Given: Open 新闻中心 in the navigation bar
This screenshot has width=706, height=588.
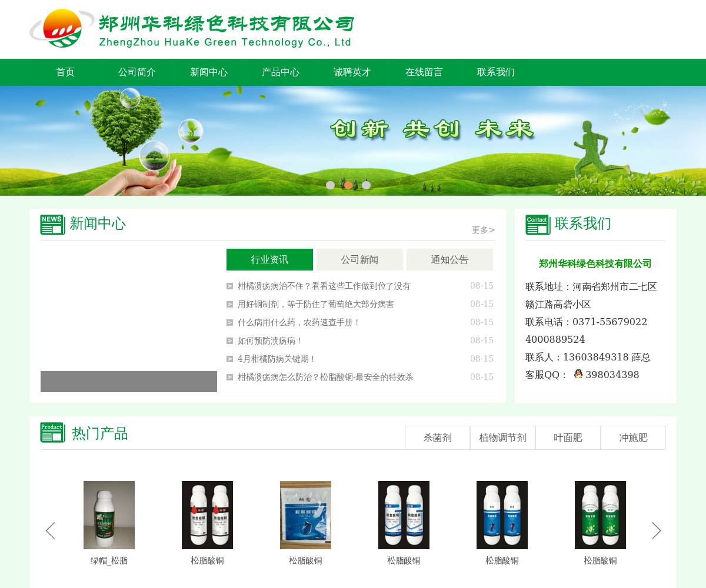Looking at the screenshot, I should pyautogui.click(x=209, y=72).
